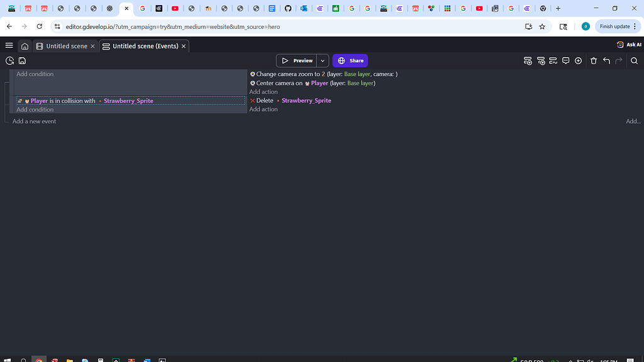This screenshot has width=644, height=362.
Task: Expand the Finish update options menu
Action: (x=633, y=26)
